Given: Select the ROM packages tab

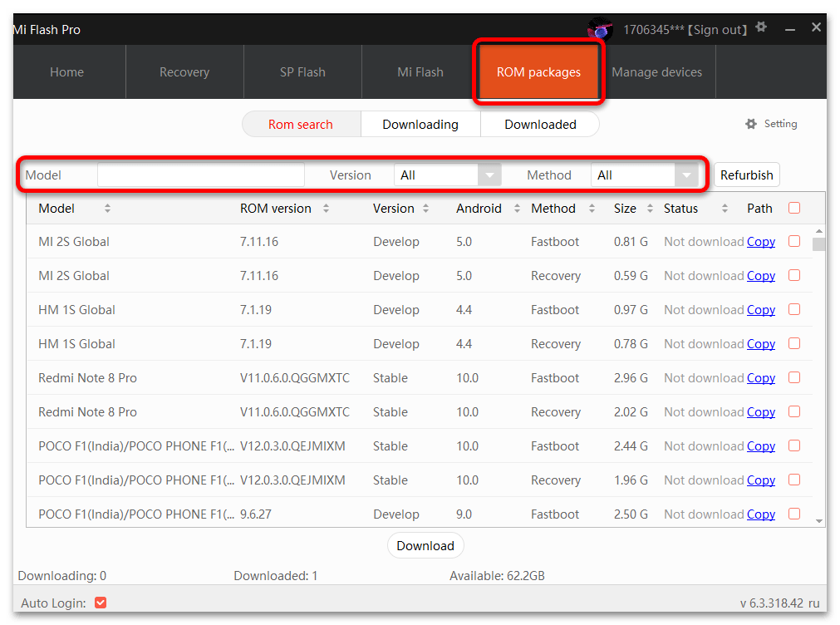Looking at the screenshot, I should [538, 71].
